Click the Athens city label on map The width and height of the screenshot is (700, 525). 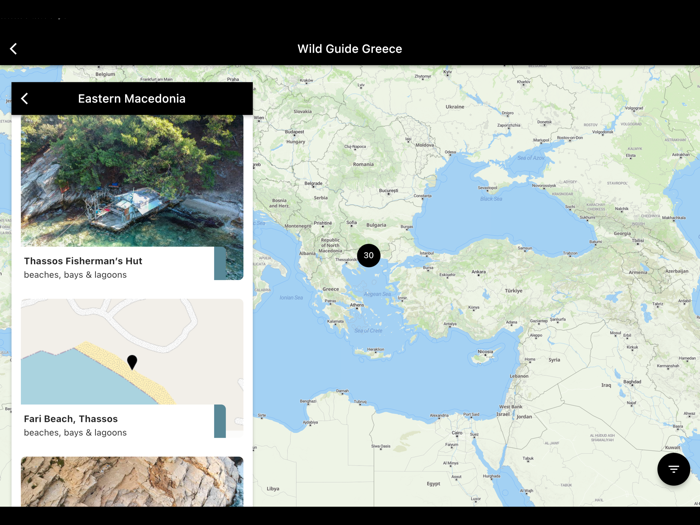[x=357, y=305]
